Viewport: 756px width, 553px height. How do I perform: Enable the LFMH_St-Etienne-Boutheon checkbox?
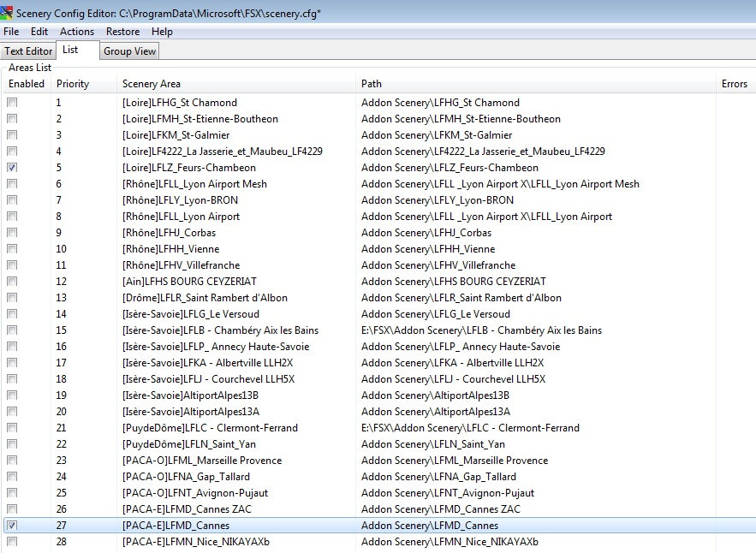12,119
